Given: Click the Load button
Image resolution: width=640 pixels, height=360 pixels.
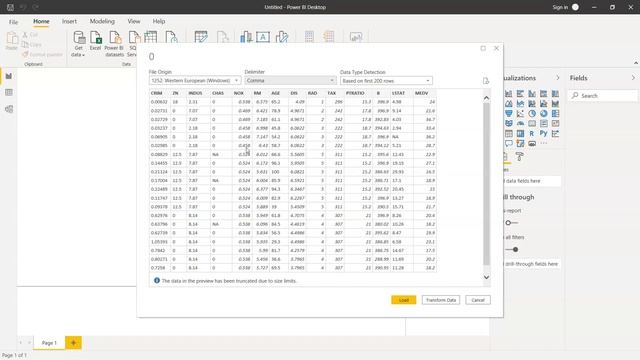Looking at the screenshot, I should [x=404, y=300].
